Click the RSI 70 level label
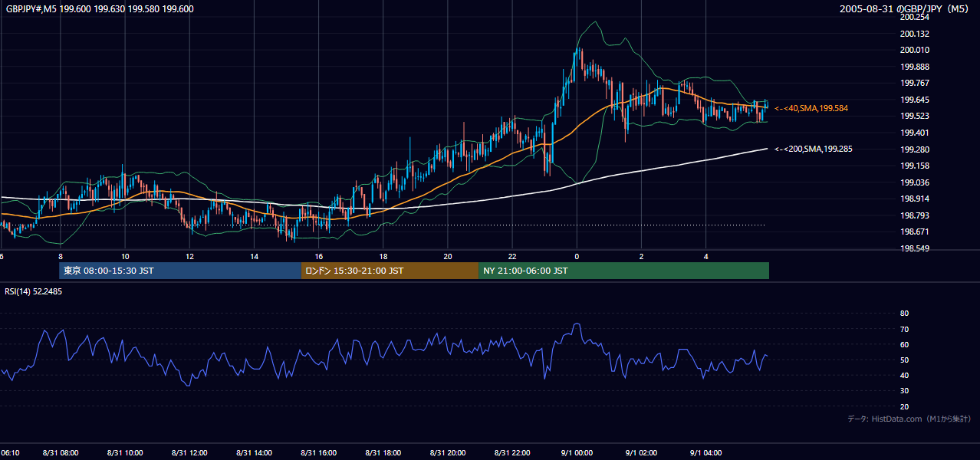This screenshot has height=460, width=980. (x=904, y=329)
